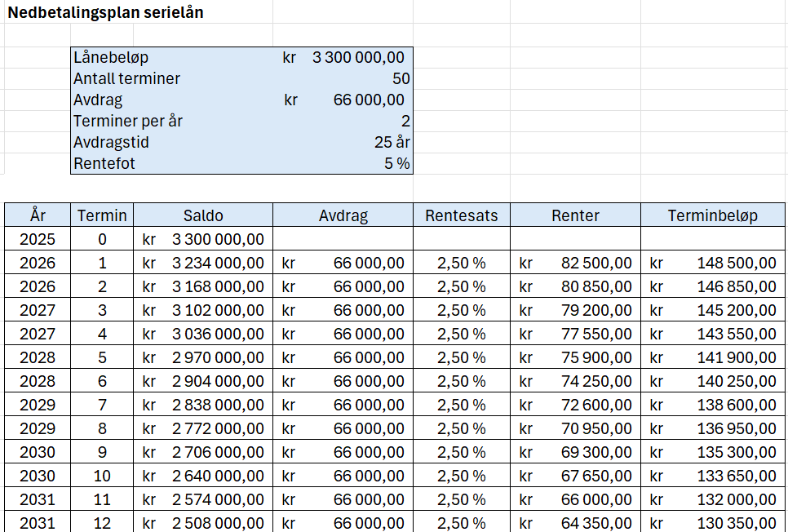Screen dimensions: 788x532
Task: Select the Terminbeløp cell 146 850,00
Action: (713, 286)
